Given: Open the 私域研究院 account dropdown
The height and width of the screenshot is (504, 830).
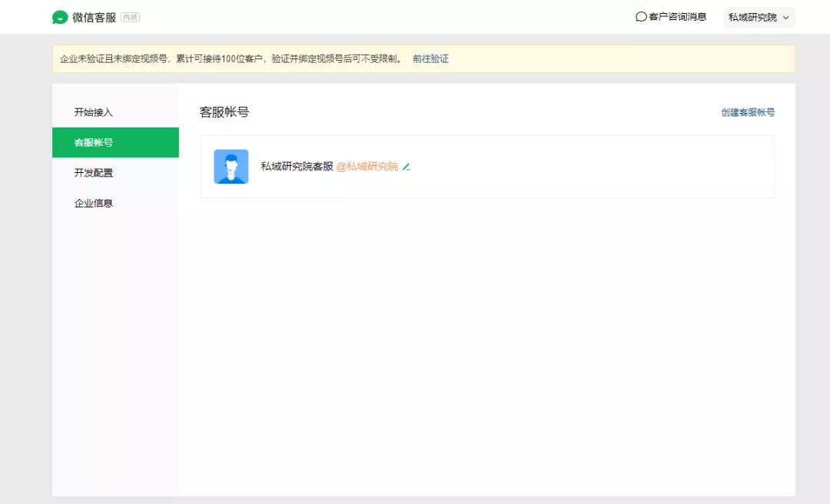Looking at the screenshot, I should pos(752,17).
